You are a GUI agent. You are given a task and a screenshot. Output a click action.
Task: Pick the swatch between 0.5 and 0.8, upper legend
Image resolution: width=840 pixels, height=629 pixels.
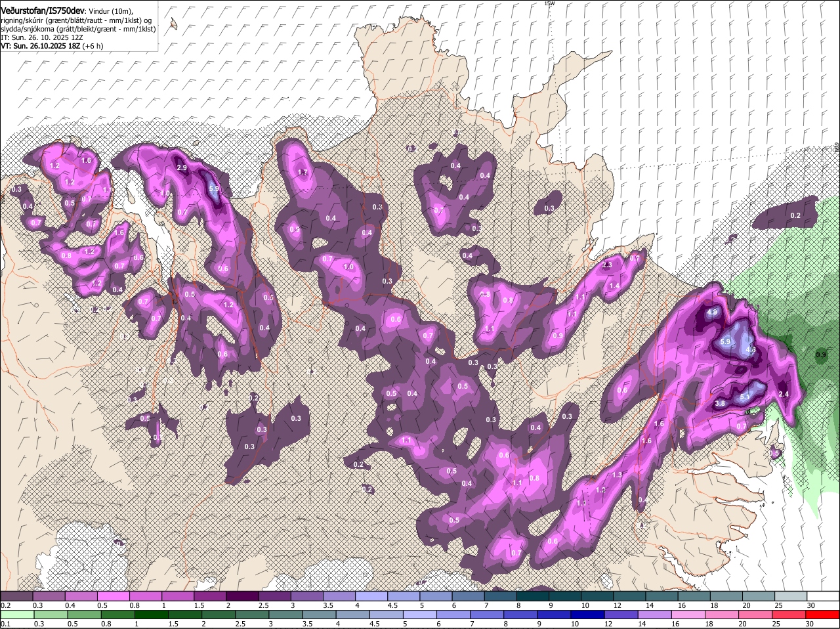pyautogui.click(x=113, y=596)
